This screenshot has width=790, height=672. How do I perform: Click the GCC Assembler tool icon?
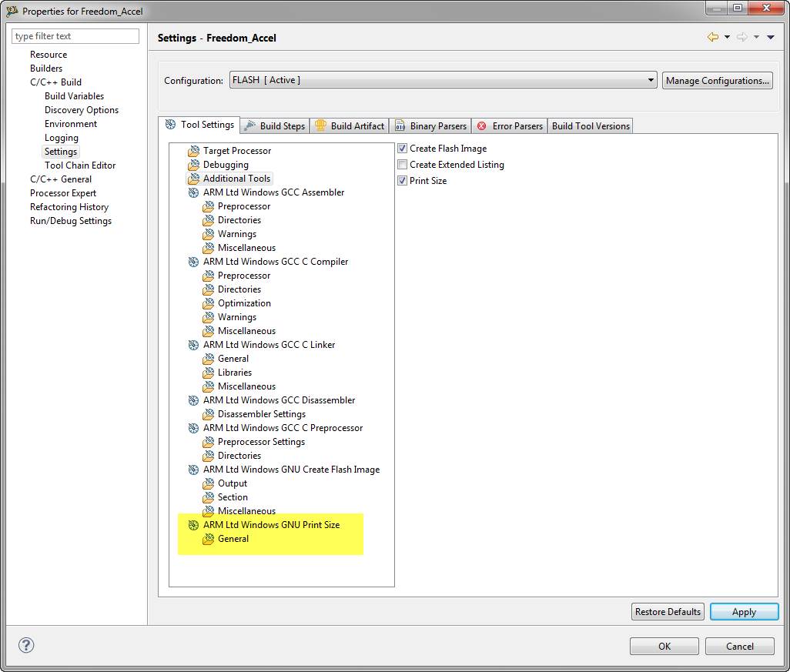click(193, 192)
